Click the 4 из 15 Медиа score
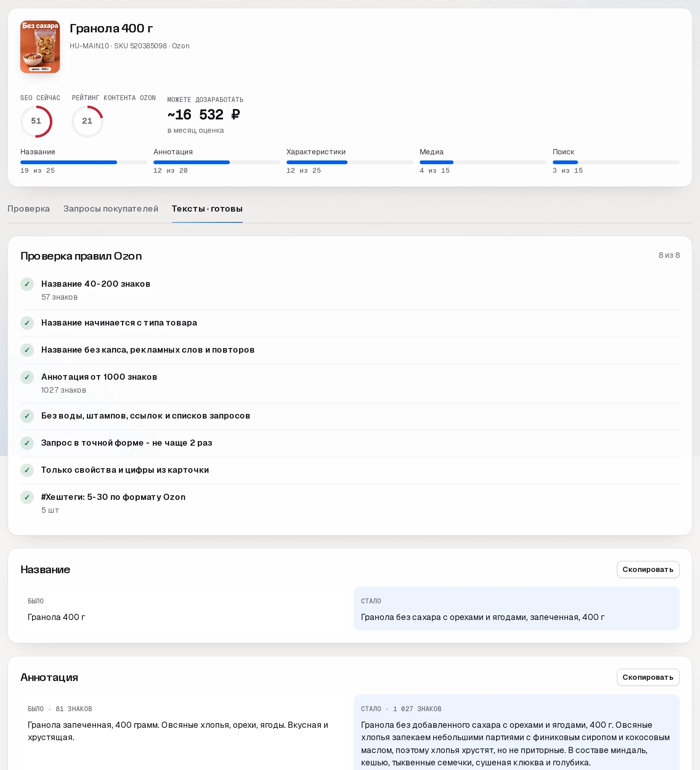700x770 pixels. [x=434, y=171]
